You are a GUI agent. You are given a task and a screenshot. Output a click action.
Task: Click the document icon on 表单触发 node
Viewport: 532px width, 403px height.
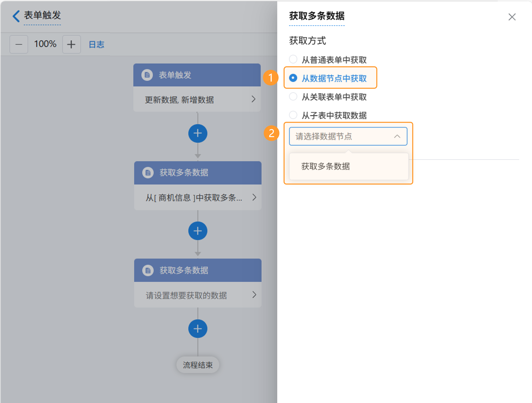[x=147, y=75]
